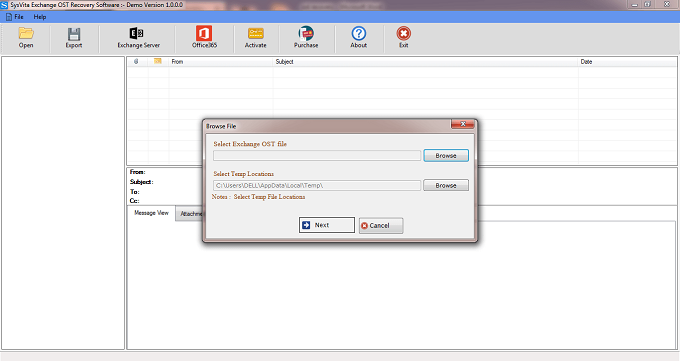Viewport: 680px width, 361px height.
Task: Choose the Office365 toolbar icon
Action: pos(204,38)
